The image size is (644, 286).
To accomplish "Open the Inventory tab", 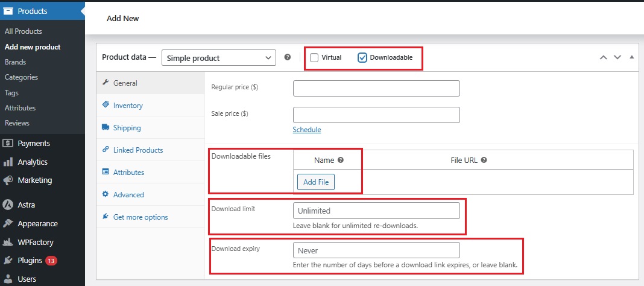I will (150, 106).
